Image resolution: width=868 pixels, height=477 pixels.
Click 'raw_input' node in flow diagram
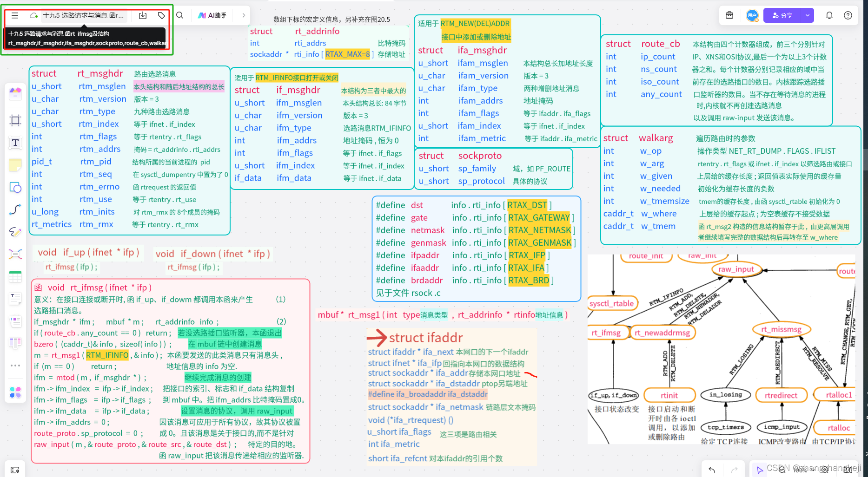[x=736, y=269]
